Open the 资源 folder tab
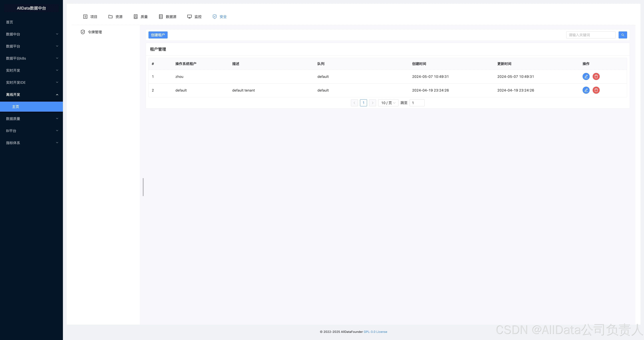This screenshot has height=340, width=644. [x=116, y=17]
